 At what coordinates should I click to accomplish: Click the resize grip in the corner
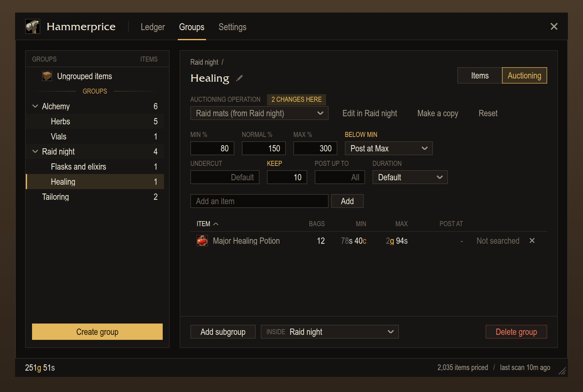562,371
